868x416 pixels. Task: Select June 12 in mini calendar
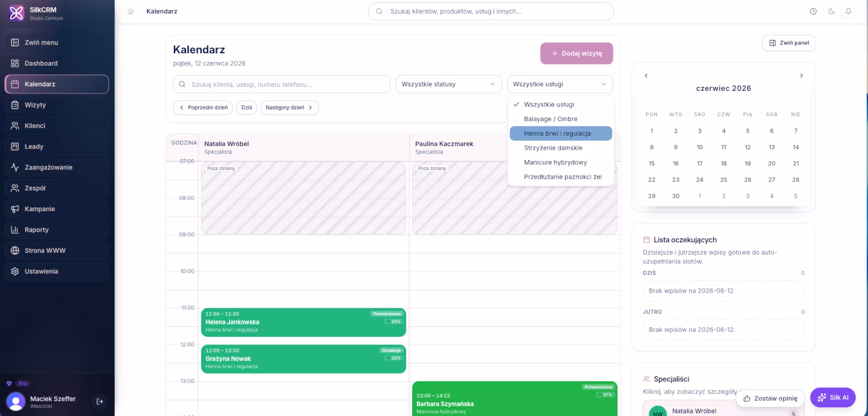pyautogui.click(x=748, y=147)
